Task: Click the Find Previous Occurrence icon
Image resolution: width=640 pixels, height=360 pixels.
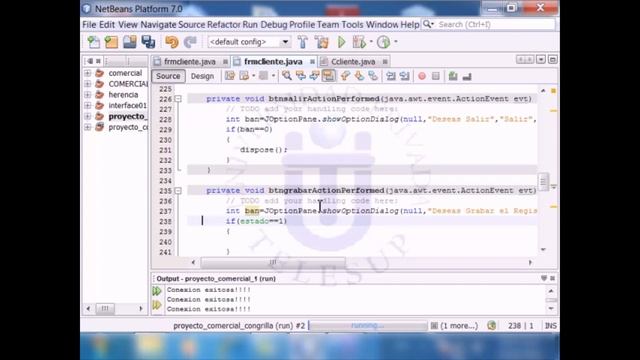Action: click(x=301, y=76)
